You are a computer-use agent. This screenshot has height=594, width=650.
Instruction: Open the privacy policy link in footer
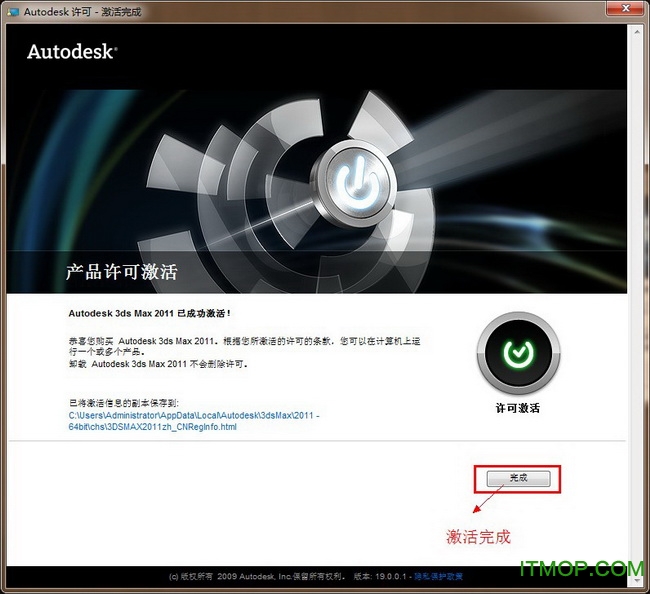click(x=439, y=576)
